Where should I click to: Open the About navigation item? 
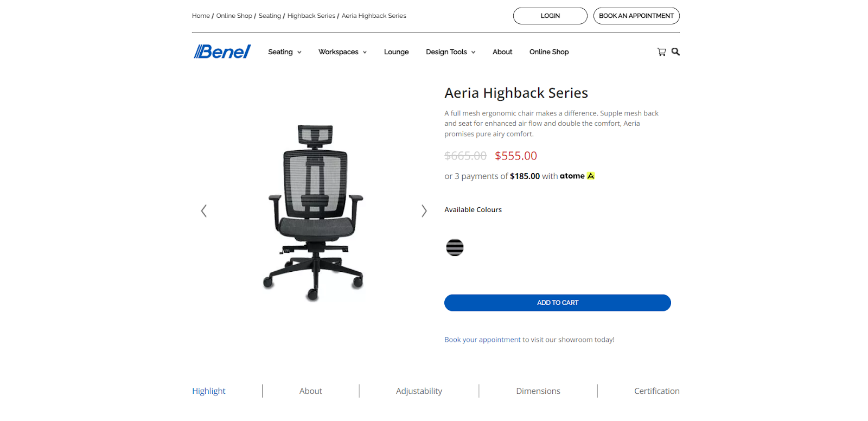tap(502, 52)
